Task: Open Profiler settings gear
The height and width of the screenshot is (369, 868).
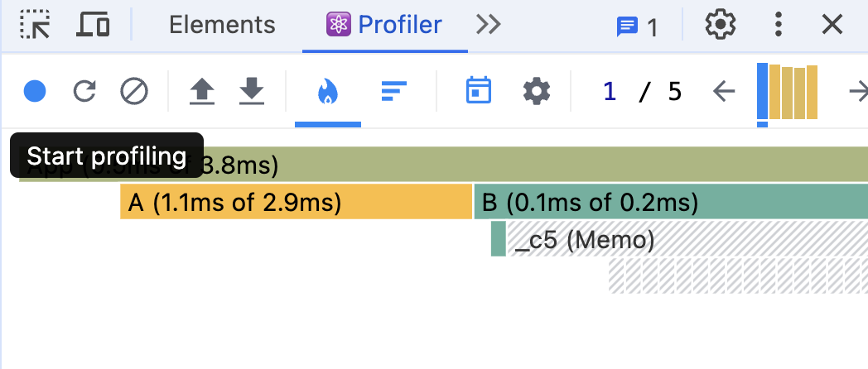Action: [537, 91]
